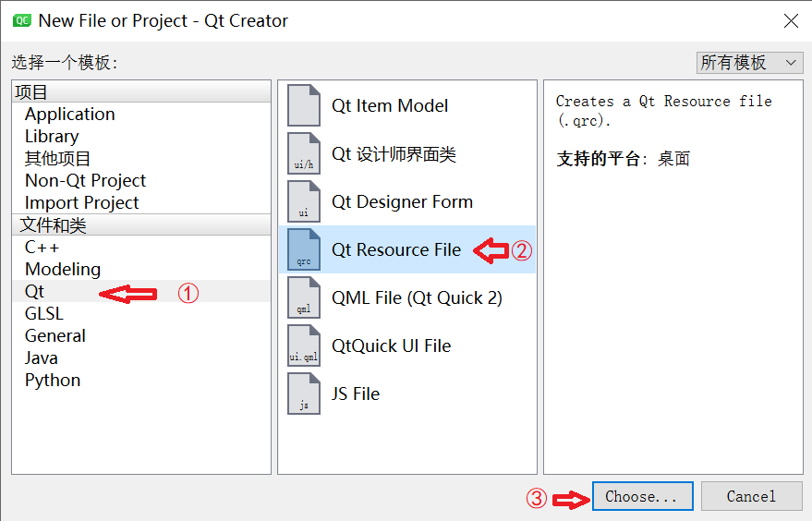Open the 所有模板 template filter dropdown
This screenshot has height=521, width=812.
coord(749,63)
